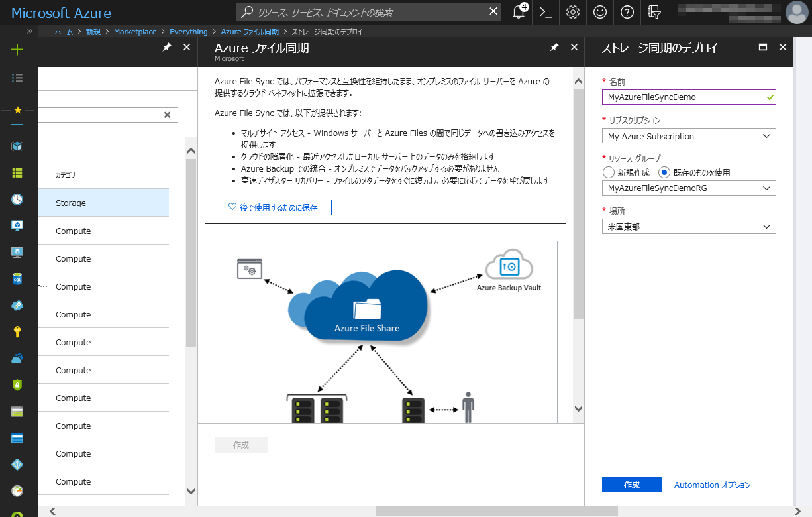The width and height of the screenshot is (812, 517).
Task: Open the Automation オプション link
Action: [712, 485]
